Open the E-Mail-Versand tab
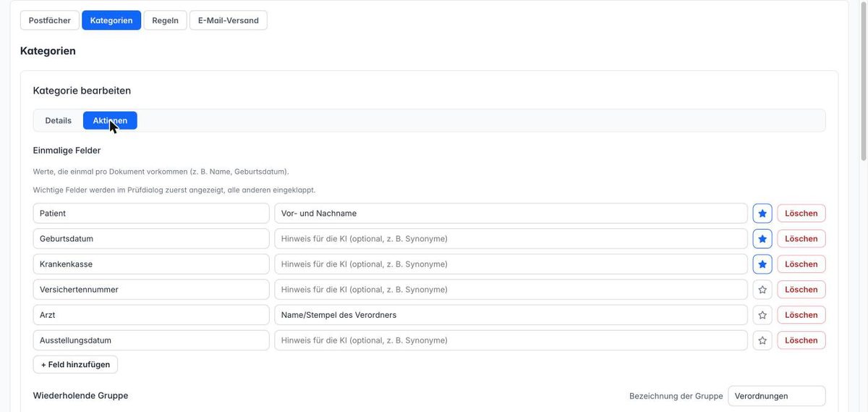The width and height of the screenshot is (868, 412). (x=229, y=20)
